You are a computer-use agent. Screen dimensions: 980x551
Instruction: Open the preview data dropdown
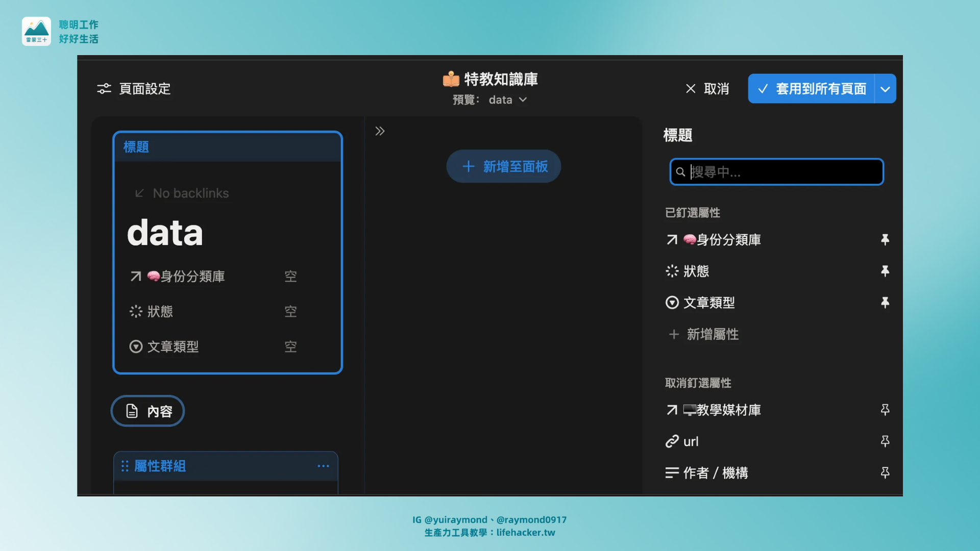click(x=507, y=100)
